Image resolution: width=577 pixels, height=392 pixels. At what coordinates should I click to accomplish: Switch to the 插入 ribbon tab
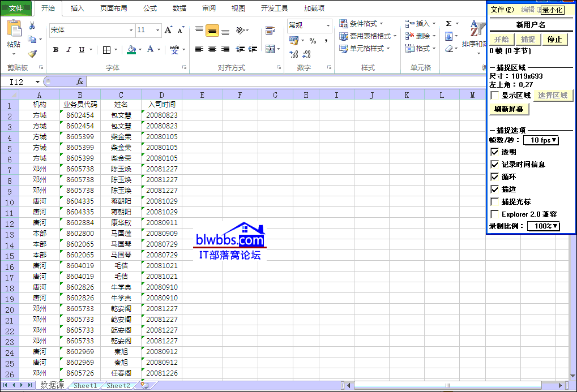pyautogui.click(x=78, y=8)
